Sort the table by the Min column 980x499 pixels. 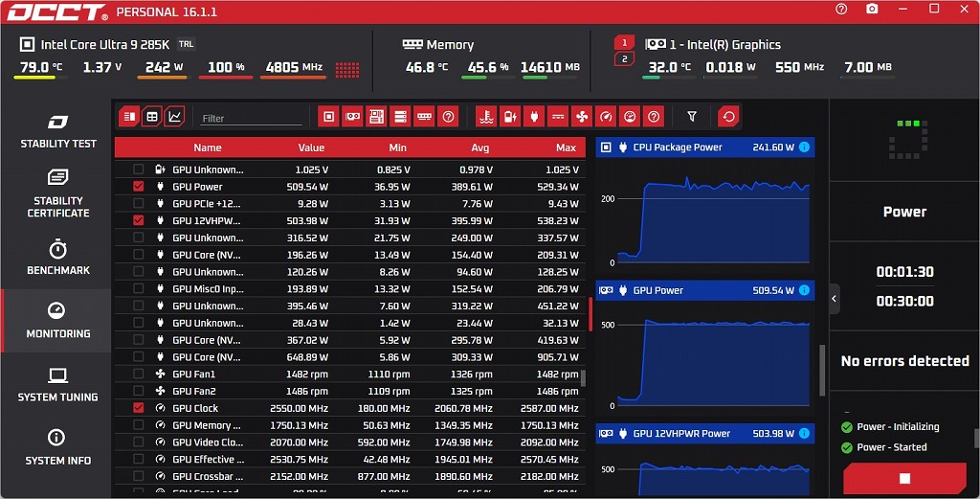click(397, 147)
